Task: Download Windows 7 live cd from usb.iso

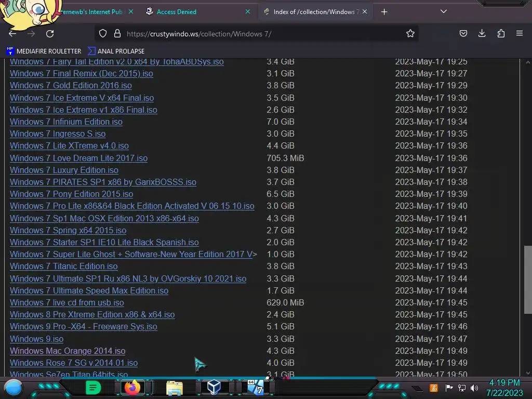Action: click(67, 303)
